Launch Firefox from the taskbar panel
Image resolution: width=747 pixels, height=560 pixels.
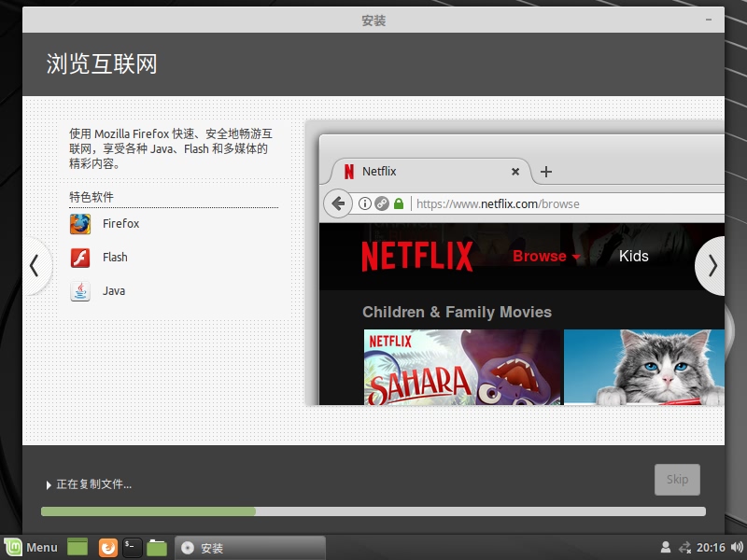[x=108, y=548]
